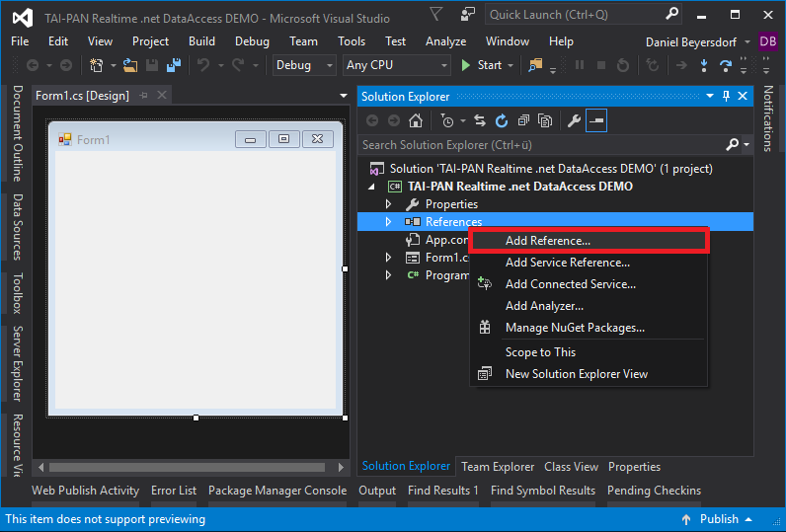The height and width of the screenshot is (532, 786).
Task: Click the Save floppy disk icon
Action: pyautogui.click(x=152, y=65)
